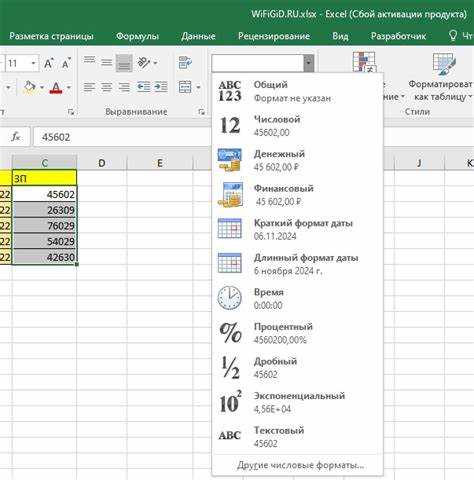Screen dimensions: 474x480
Task: Click the yellow ЗП header cell
Action: (x=44, y=178)
